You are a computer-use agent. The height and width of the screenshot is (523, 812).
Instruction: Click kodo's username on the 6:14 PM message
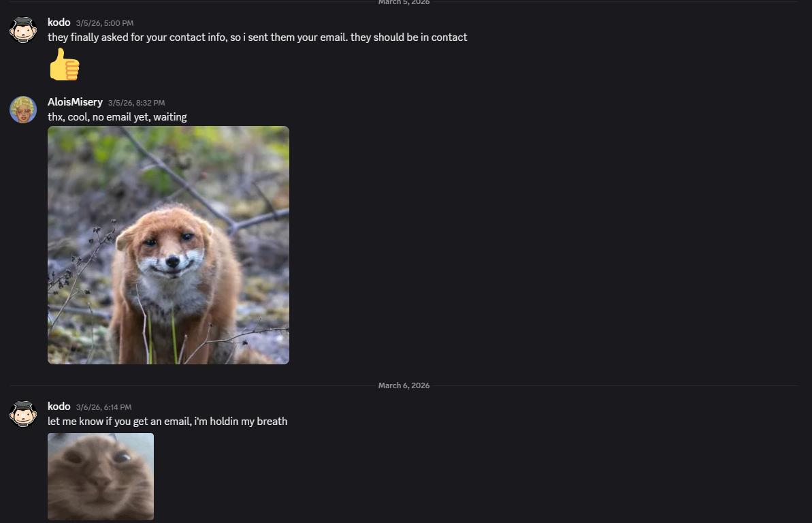click(59, 407)
